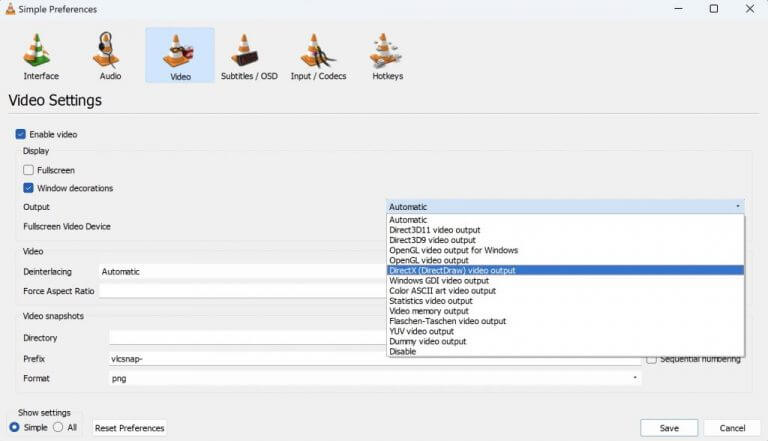Click the Save button
The image size is (768, 441).
pos(669,428)
